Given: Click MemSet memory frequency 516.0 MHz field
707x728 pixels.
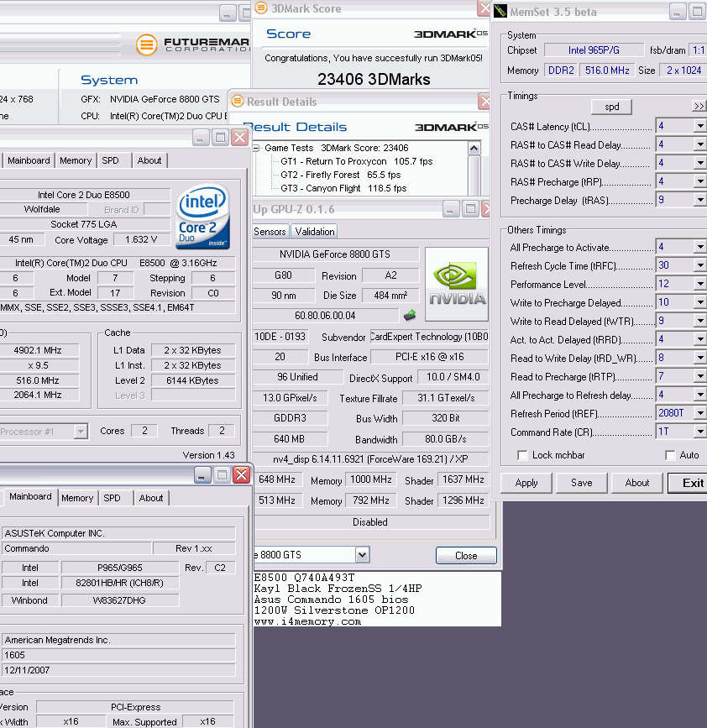Looking at the screenshot, I should (607, 71).
